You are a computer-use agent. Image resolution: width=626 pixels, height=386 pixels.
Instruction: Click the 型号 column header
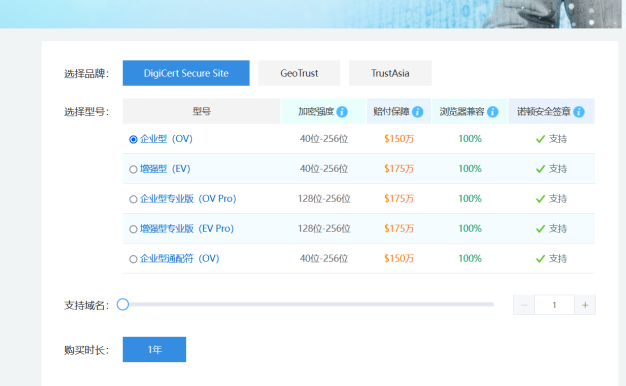202,111
